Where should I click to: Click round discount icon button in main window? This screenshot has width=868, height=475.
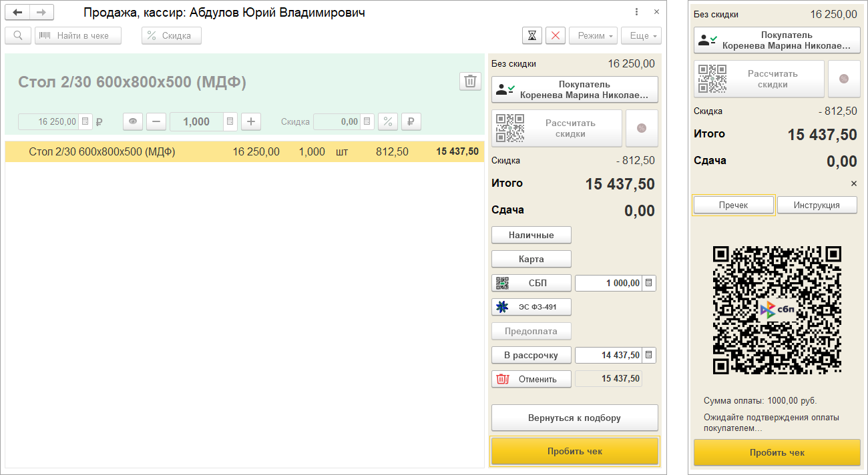click(x=642, y=128)
